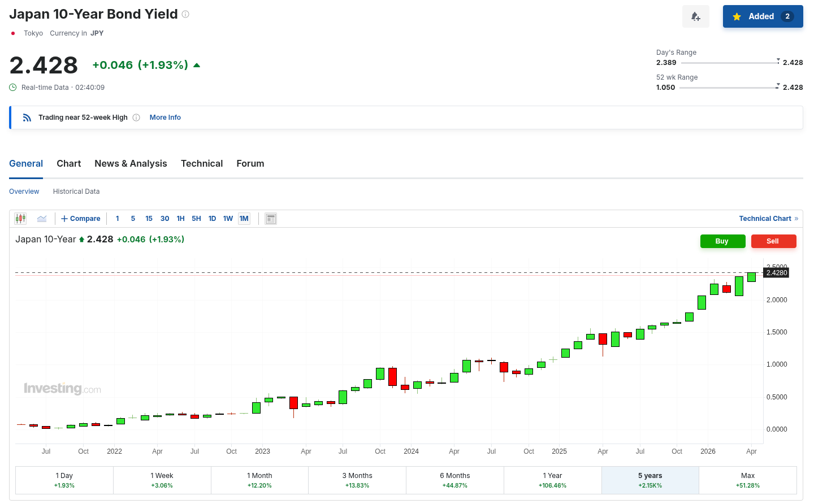The width and height of the screenshot is (814, 504).
Task: Select the Max performance range
Action: (x=748, y=480)
